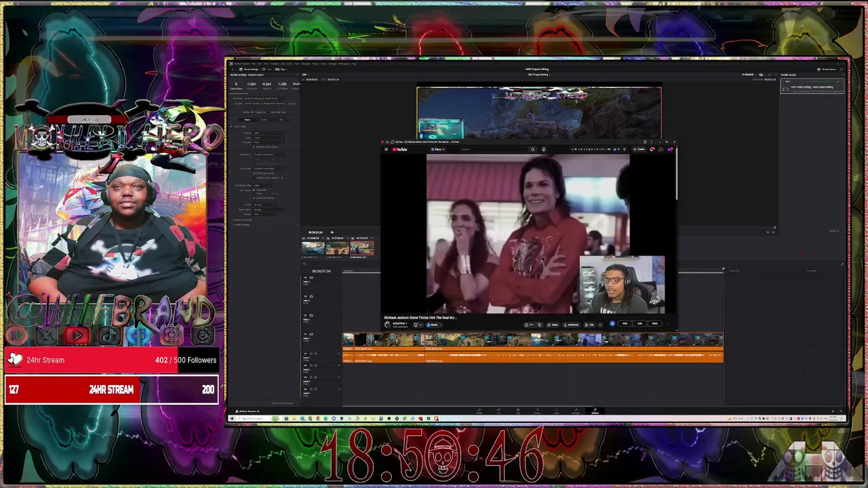The image size is (868, 488).
Task: Click the timeline playhead marker
Action: tap(723, 270)
